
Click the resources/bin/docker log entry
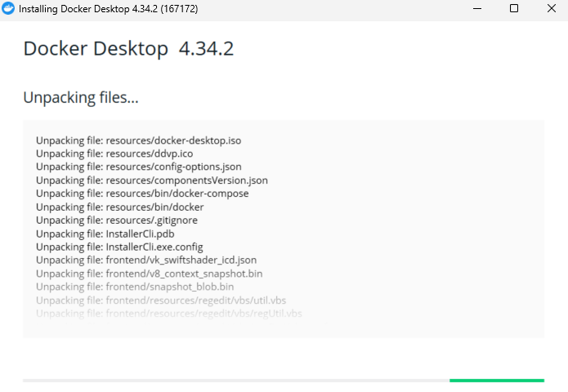[x=119, y=207]
